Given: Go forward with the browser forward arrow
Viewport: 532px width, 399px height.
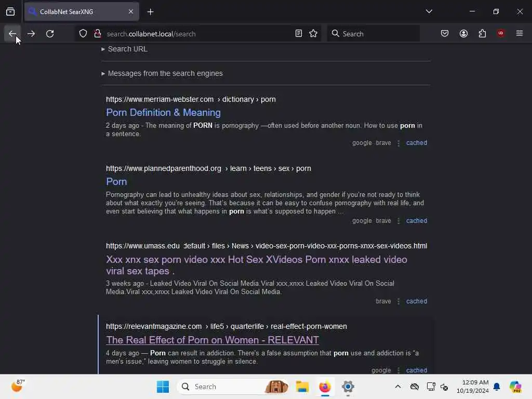Looking at the screenshot, I should click(31, 34).
